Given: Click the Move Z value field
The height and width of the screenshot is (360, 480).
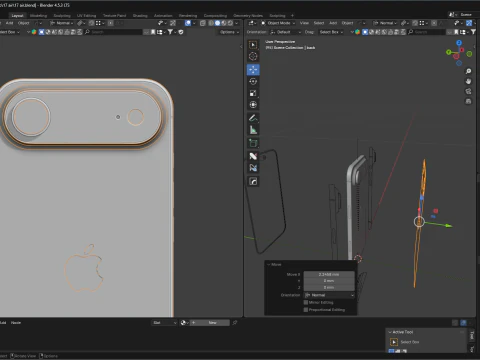Looking at the screenshot, I should [329, 287].
